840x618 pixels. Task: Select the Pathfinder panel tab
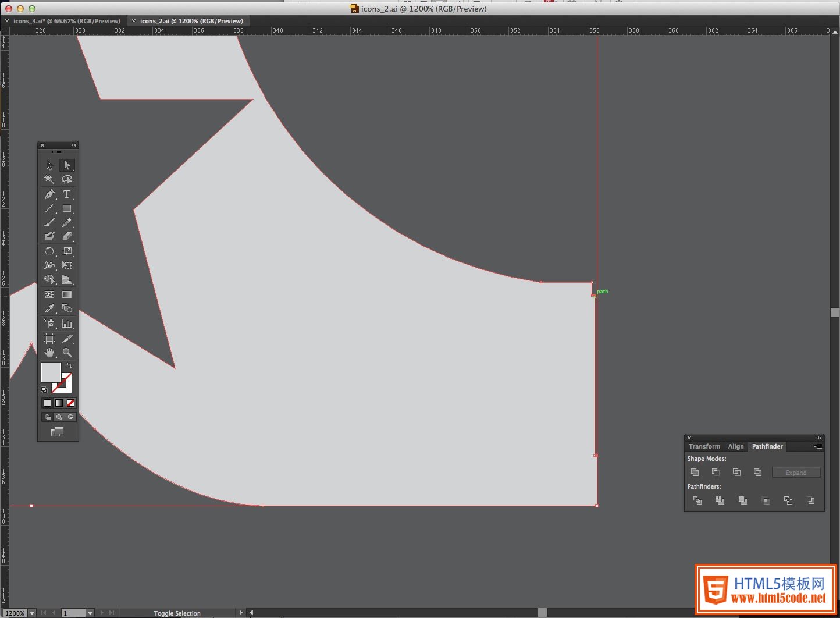pyautogui.click(x=767, y=446)
